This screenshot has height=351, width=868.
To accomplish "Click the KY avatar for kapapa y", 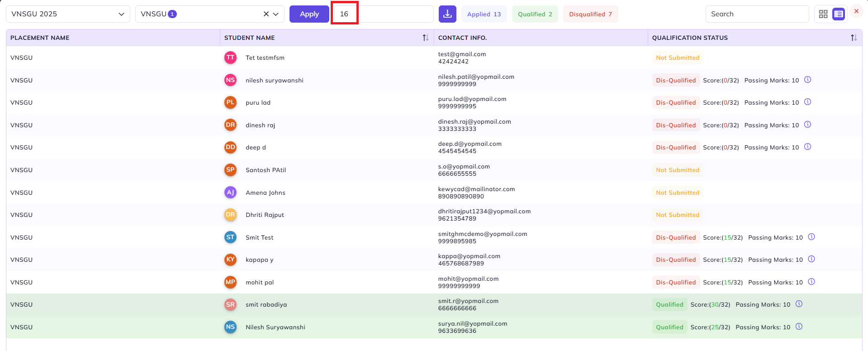I will coord(231,260).
